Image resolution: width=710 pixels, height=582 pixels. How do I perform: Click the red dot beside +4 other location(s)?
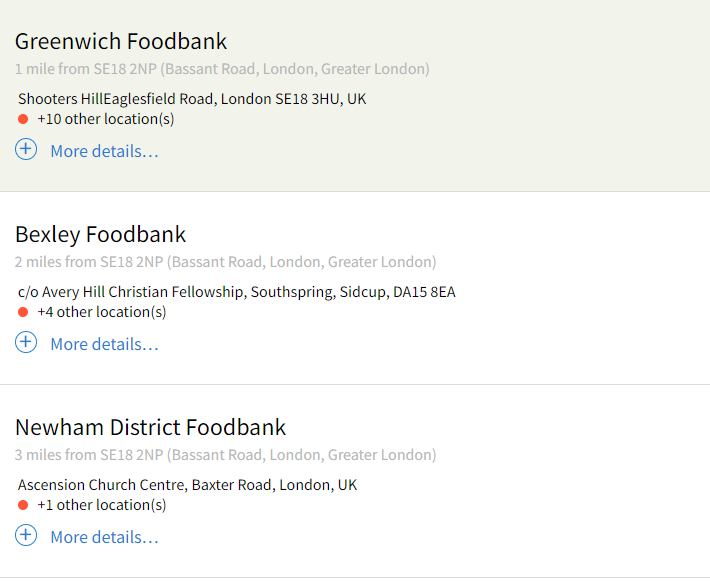[23, 312]
